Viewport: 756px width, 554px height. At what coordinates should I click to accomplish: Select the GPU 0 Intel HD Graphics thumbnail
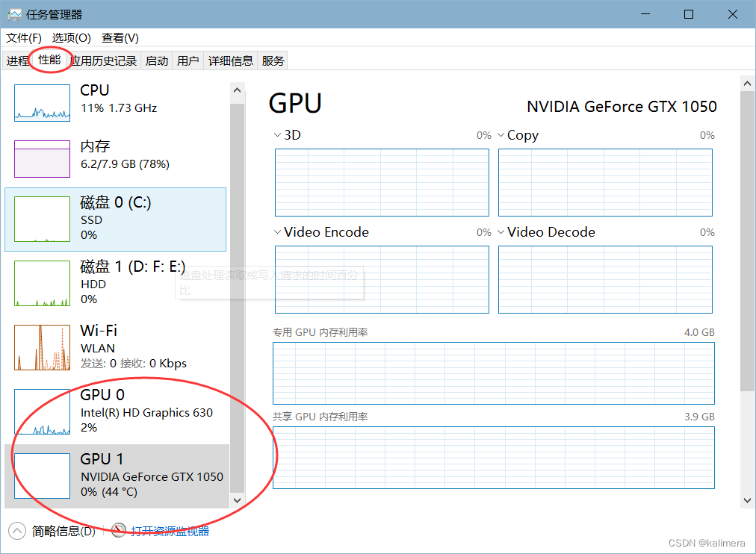[x=41, y=411]
